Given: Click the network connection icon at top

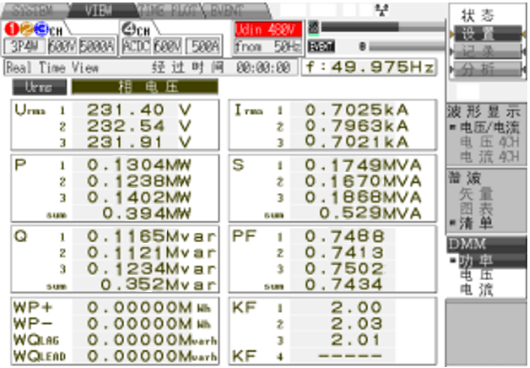Looking at the screenshot, I should tap(382, 11).
